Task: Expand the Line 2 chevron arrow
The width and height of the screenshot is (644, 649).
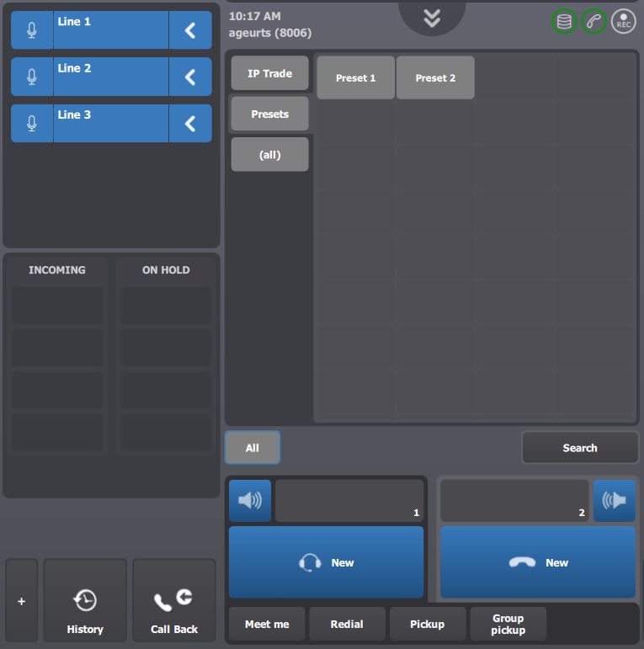Action: pyautogui.click(x=190, y=77)
